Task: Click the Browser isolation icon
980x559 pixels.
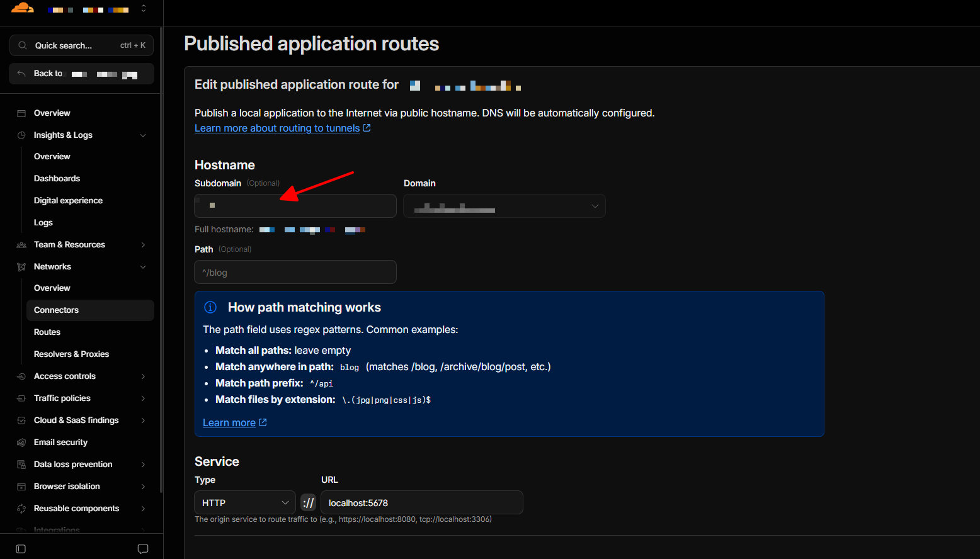Action: (21, 487)
